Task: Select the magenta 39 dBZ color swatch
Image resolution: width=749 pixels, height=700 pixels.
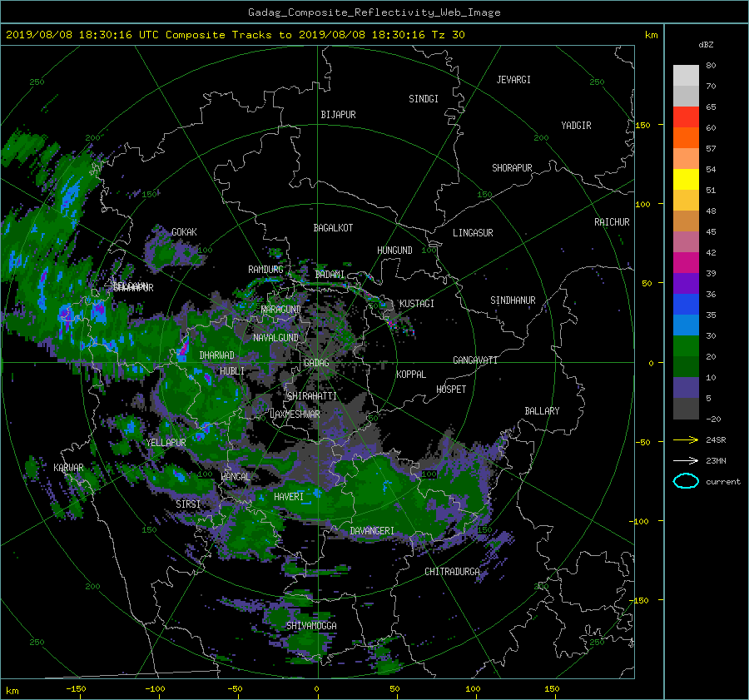Action: point(686,263)
